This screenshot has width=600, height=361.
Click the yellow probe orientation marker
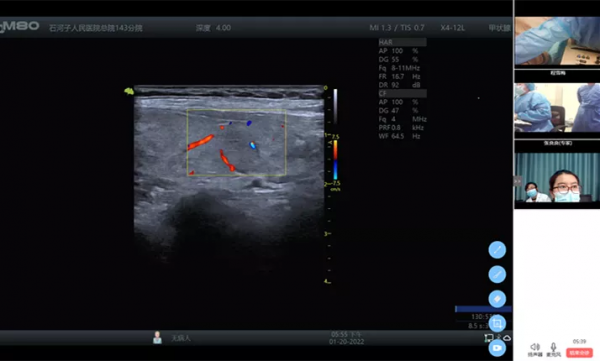(x=129, y=91)
